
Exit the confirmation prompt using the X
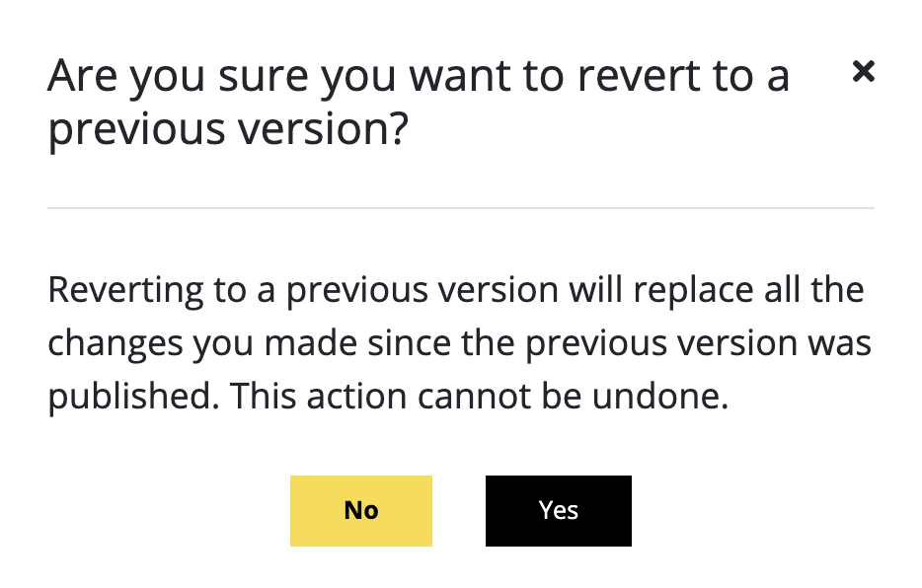tap(863, 72)
